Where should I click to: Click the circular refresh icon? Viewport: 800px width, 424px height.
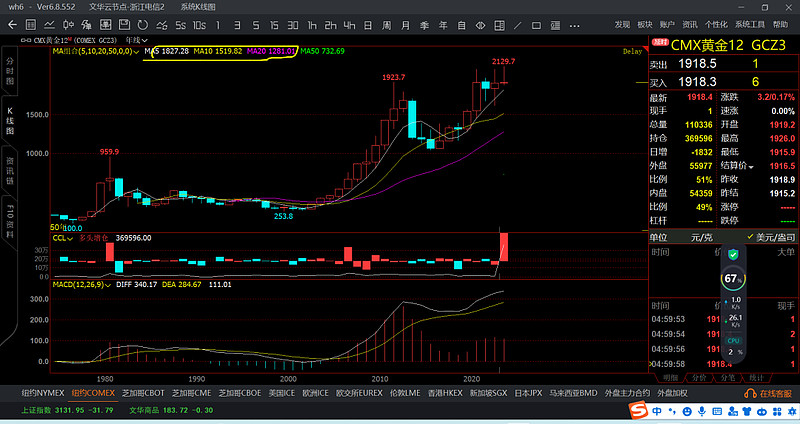click(143, 24)
